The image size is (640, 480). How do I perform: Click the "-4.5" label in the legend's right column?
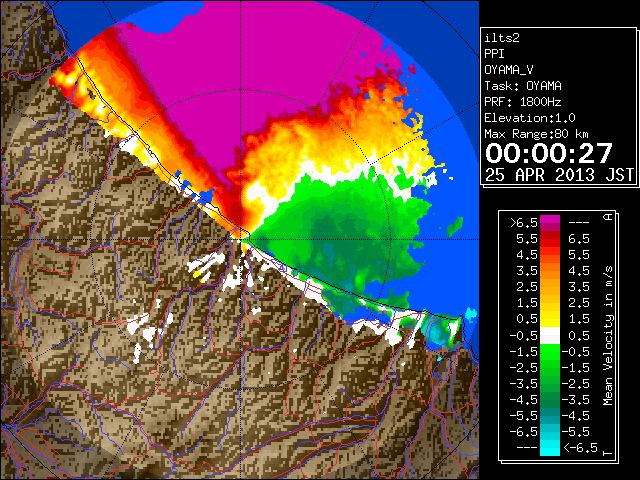576,416
